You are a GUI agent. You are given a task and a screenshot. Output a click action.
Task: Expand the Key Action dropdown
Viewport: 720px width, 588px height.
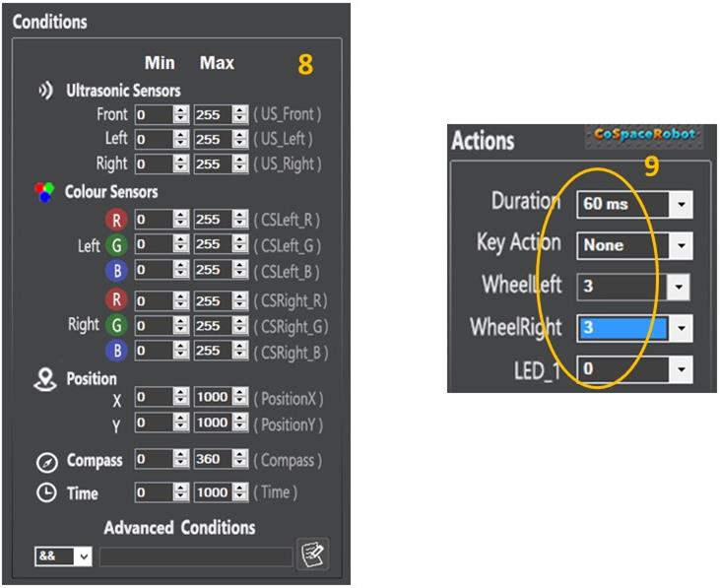(680, 246)
